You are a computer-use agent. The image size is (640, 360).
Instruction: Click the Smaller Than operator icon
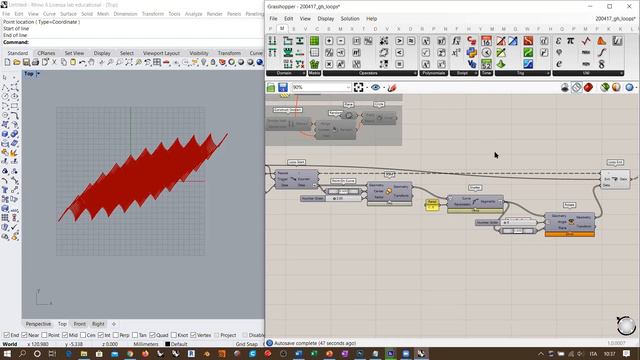(399, 53)
